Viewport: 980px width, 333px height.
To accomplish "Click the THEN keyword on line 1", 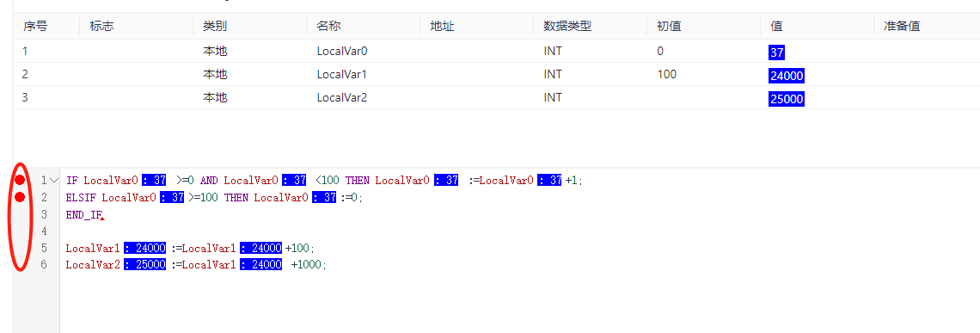I will (357, 181).
